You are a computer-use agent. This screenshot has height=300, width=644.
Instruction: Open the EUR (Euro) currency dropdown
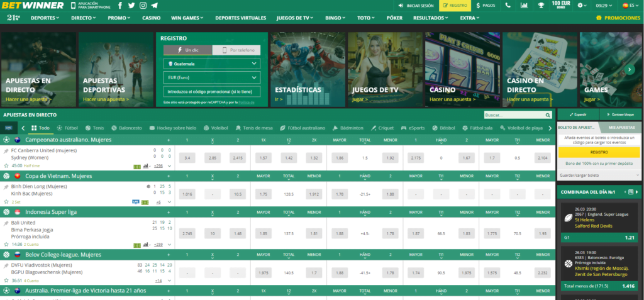pos(211,77)
